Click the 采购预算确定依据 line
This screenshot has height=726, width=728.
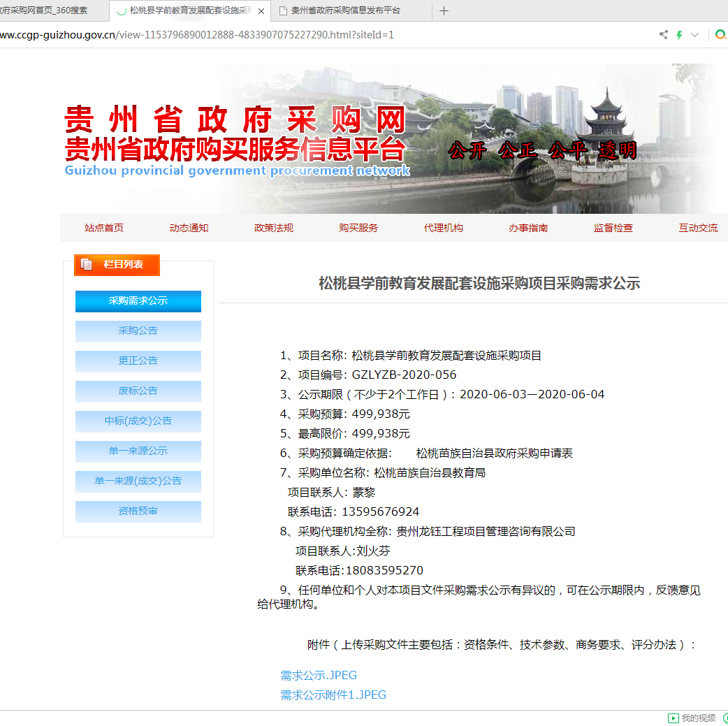click(426, 453)
